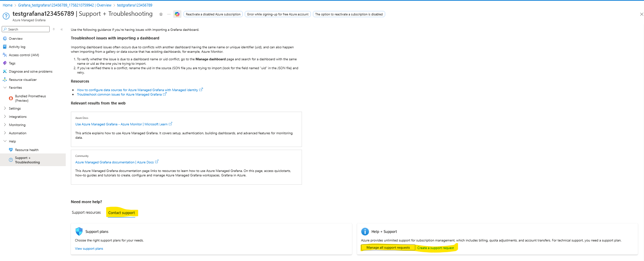Click option to reactivate subscription is disabled chip
The image size is (644, 261).
(349, 14)
